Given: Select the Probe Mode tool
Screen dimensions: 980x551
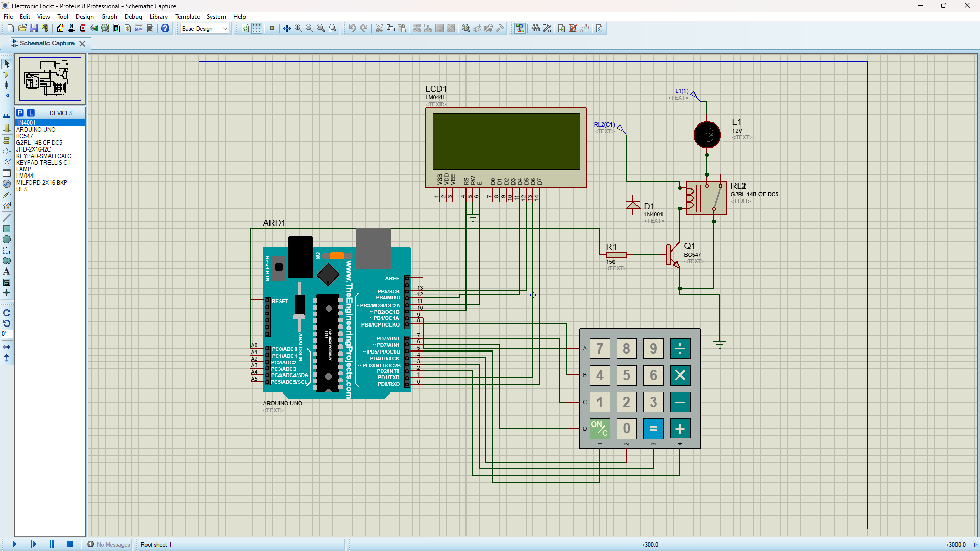Looking at the screenshot, I should pyautogui.click(x=7, y=194).
